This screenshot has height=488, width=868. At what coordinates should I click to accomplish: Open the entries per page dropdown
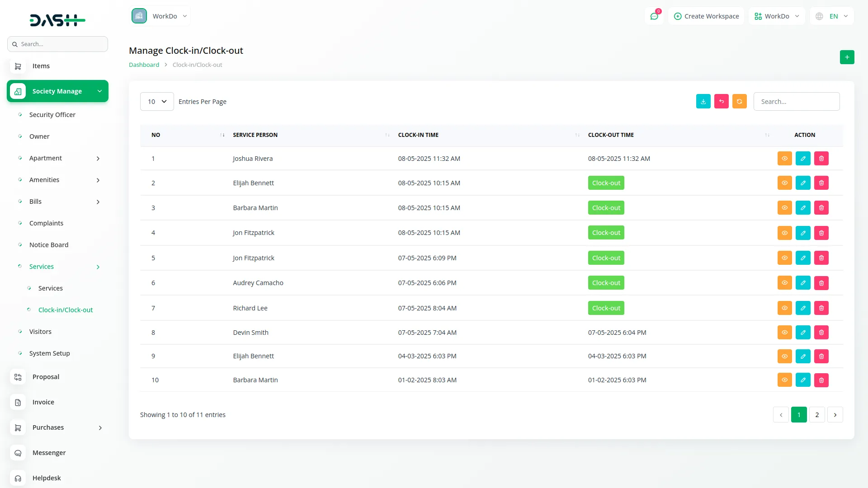pyautogui.click(x=157, y=102)
